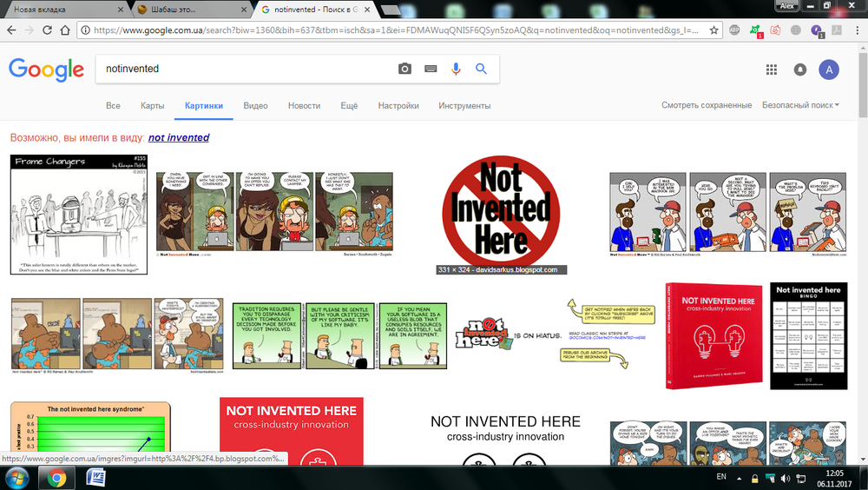The height and width of the screenshot is (490, 868).
Task: Click the Chrome taskbar icon
Action: (x=56, y=477)
